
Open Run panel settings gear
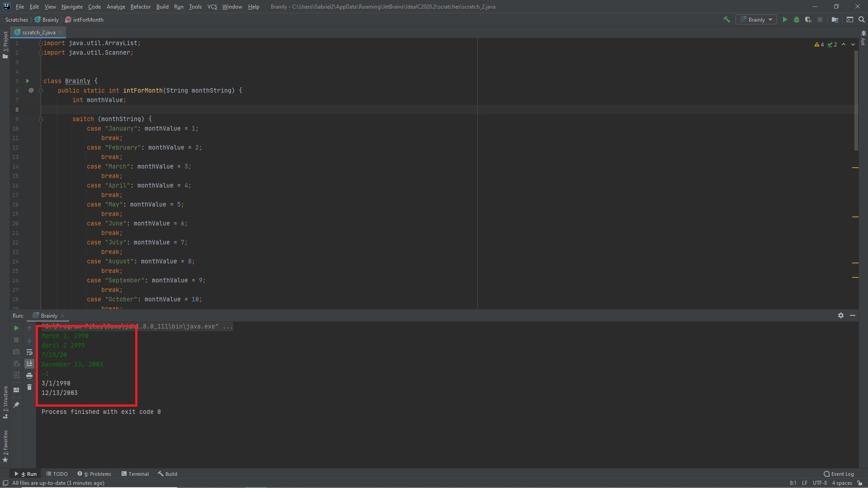tap(840, 315)
